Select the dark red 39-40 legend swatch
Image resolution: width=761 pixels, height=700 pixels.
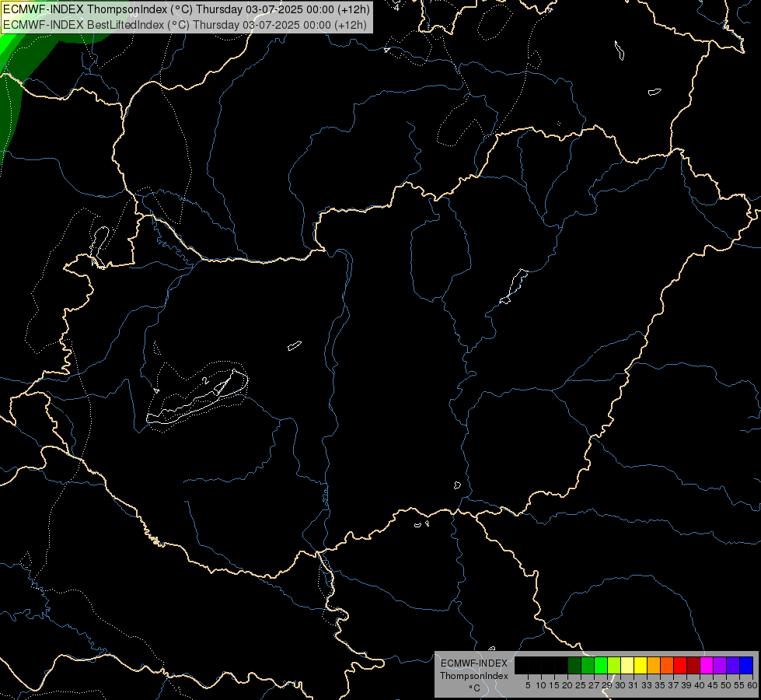coord(693,665)
